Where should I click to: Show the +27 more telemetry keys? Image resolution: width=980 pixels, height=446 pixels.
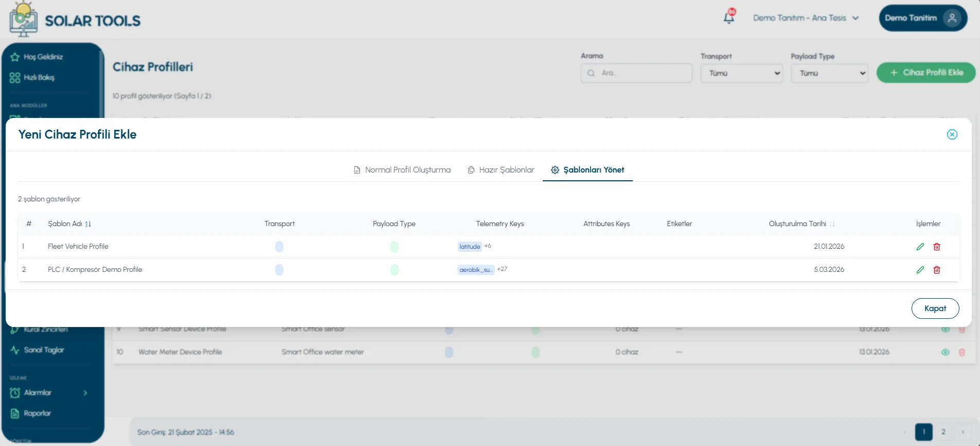tap(502, 269)
